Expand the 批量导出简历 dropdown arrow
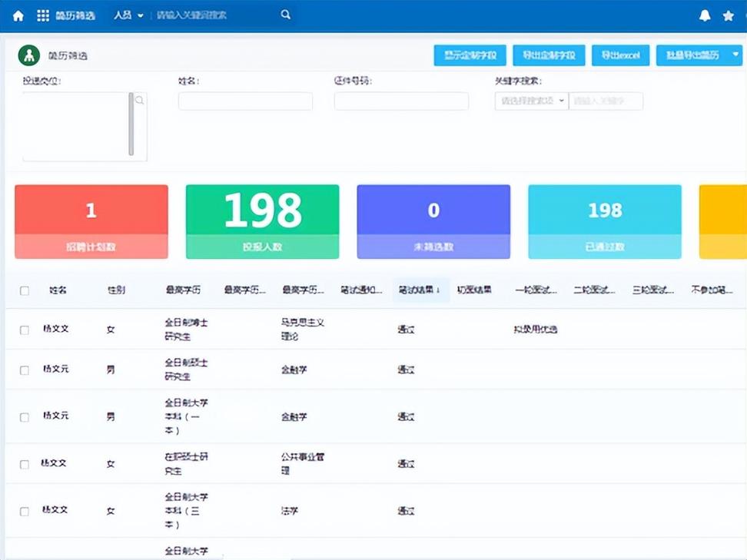The width and height of the screenshot is (747, 560). pos(735,55)
